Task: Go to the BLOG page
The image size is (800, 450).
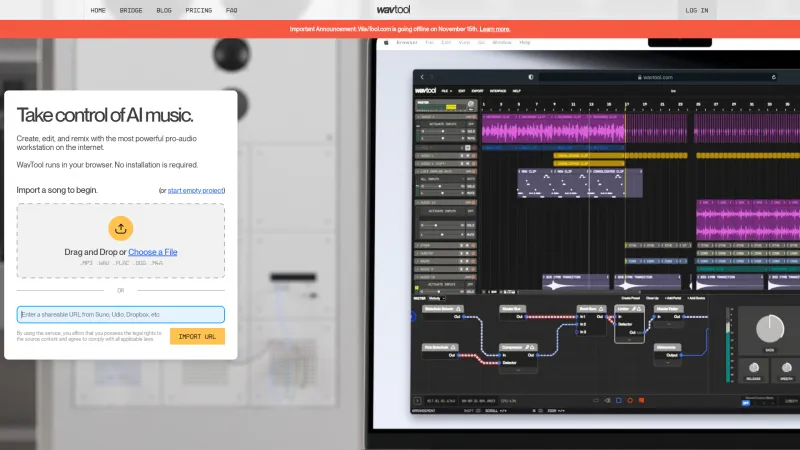Action: coord(164,10)
